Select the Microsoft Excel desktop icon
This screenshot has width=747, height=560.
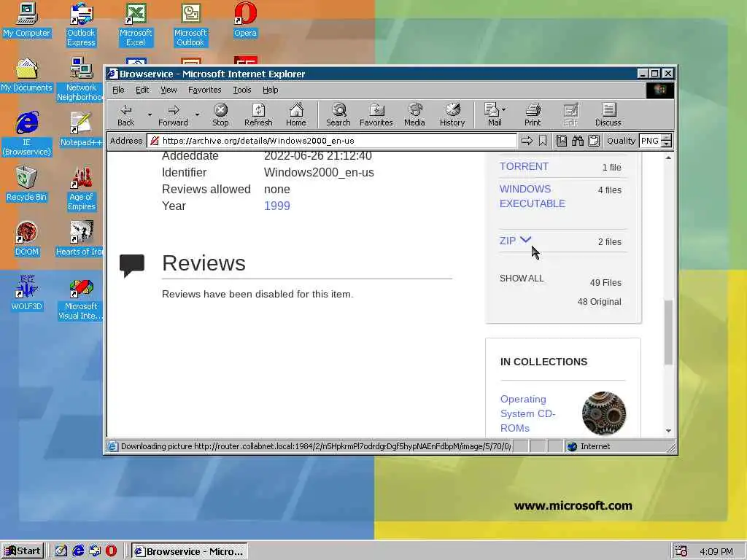[x=136, y=24]
